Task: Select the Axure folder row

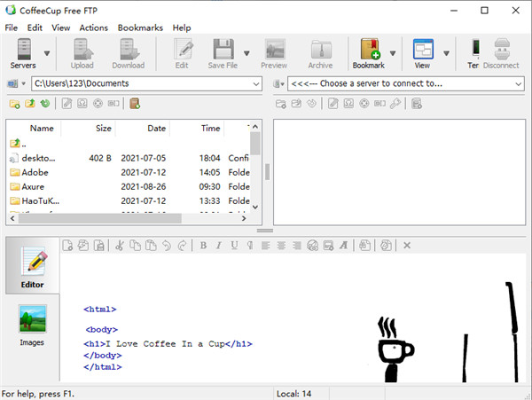Action: click(129, 186)
